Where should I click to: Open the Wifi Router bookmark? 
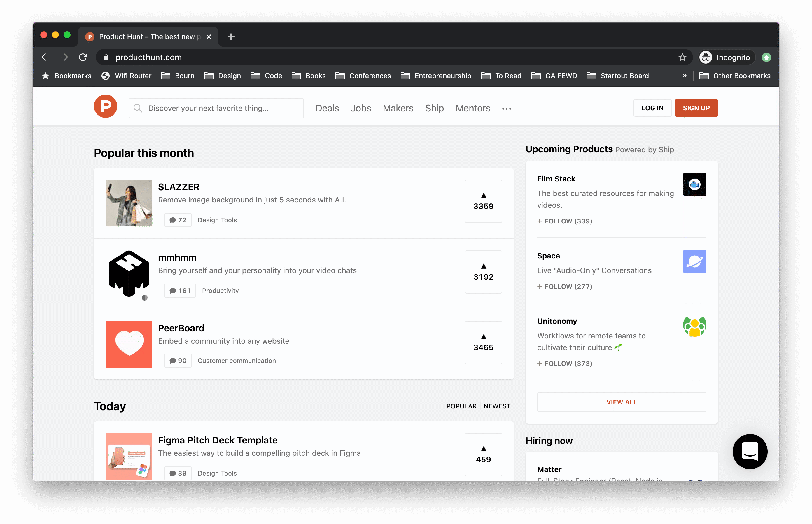pos(127,76)
